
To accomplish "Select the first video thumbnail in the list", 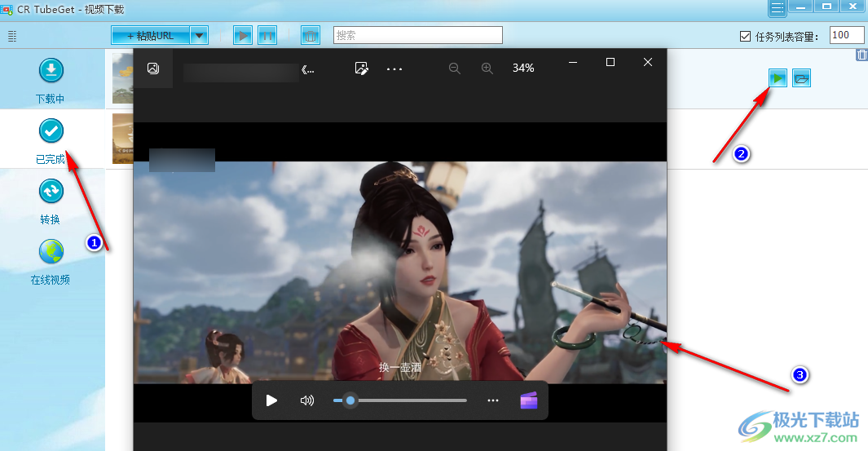I will tap(122, 78).
